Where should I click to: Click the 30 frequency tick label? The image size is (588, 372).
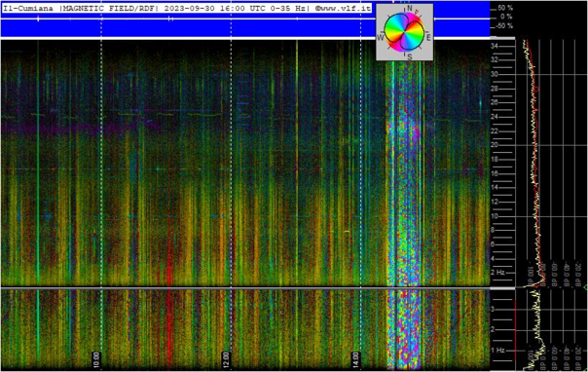(495, 74)
